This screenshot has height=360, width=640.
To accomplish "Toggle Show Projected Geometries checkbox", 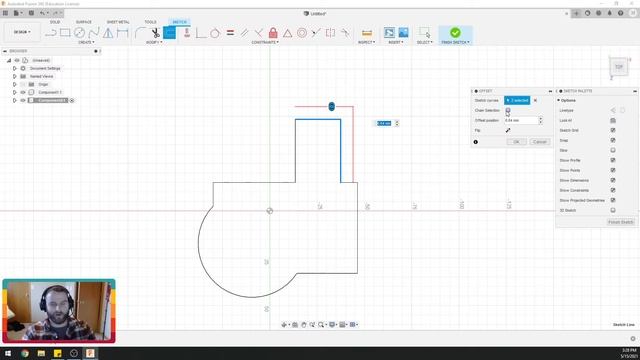I will tap(613, 200).
